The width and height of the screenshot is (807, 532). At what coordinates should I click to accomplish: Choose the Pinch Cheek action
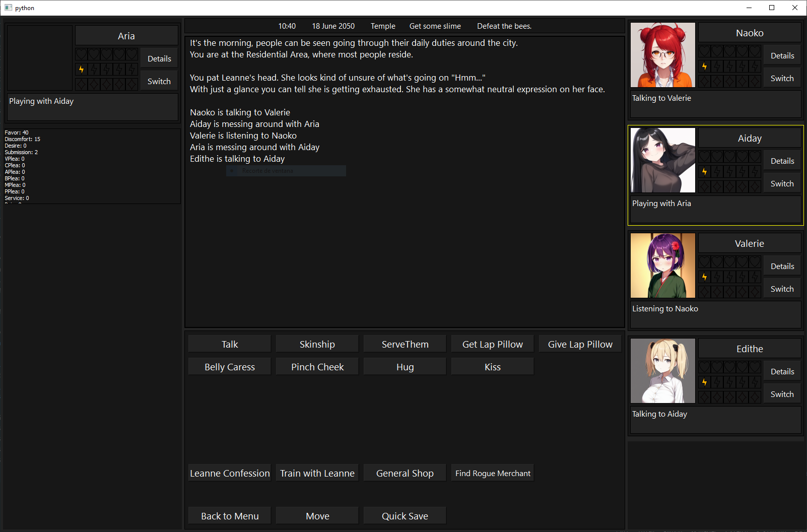coord(317,367)
